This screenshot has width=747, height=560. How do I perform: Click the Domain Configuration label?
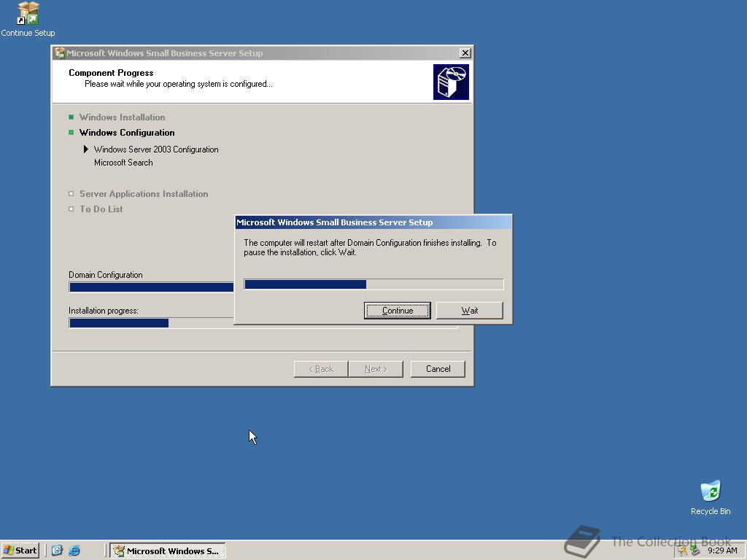coord(105,275)
